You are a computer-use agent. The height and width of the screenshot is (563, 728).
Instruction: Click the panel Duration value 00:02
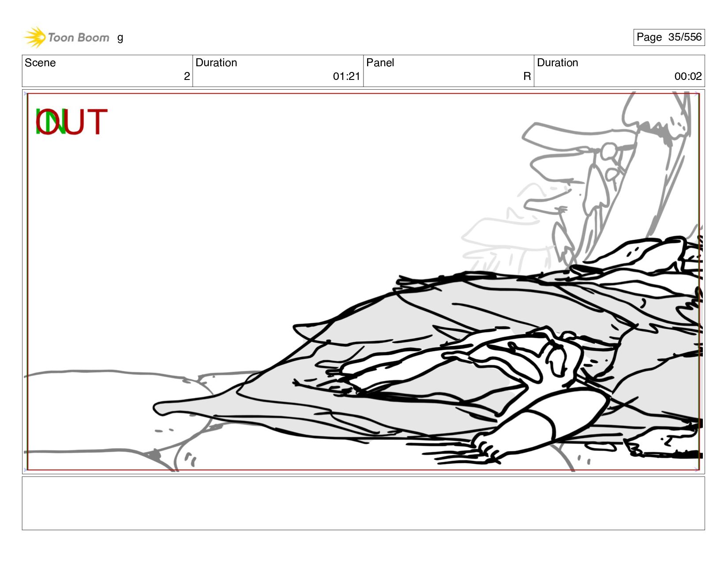click(688, 76)
